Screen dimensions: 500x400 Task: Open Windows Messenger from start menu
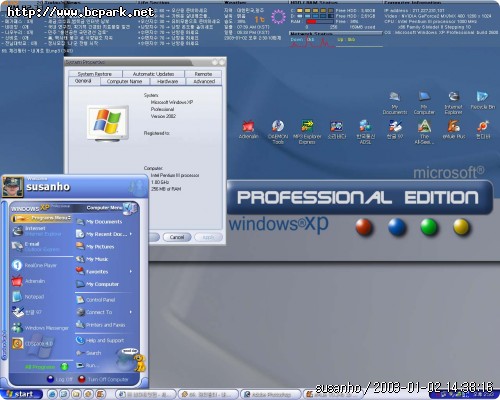point(42,328)
